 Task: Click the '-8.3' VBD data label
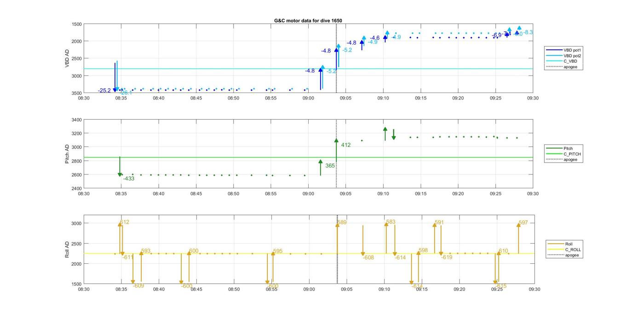pyautogui.click(x=528, y=32)
